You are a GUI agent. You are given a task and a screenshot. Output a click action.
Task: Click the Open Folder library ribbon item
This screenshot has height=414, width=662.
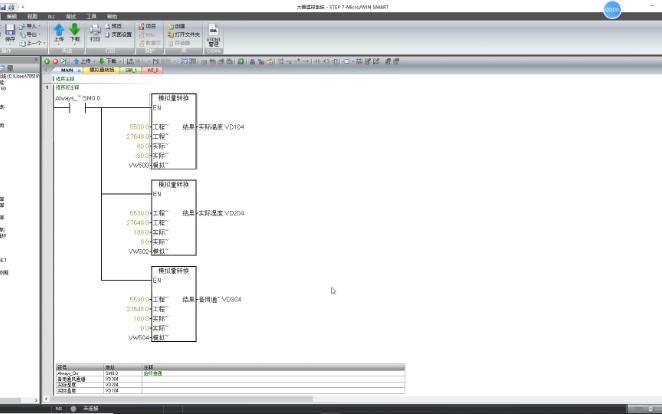[184, 35]
